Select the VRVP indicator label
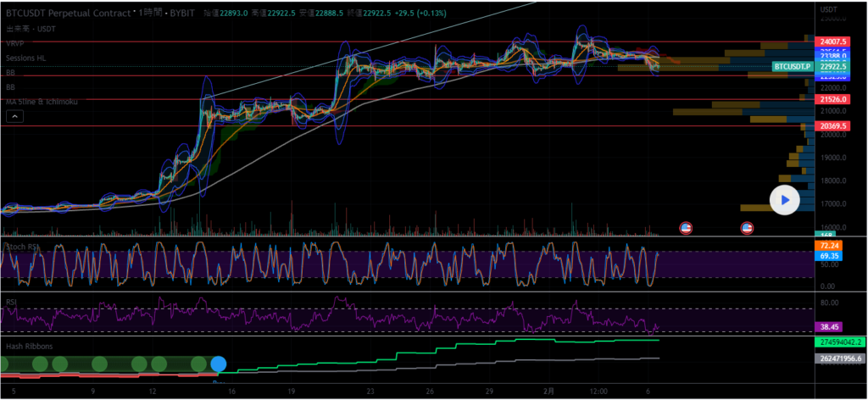 (15, 42)
